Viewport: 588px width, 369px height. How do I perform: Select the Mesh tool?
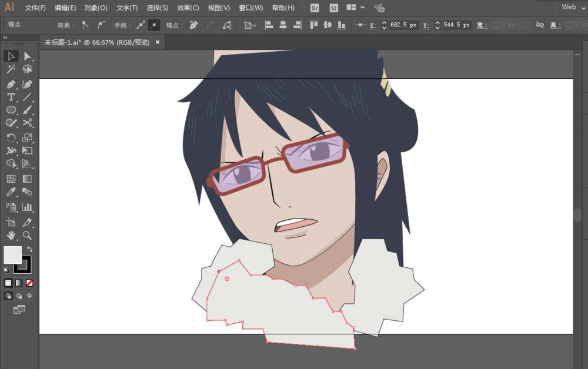point(11,179)
